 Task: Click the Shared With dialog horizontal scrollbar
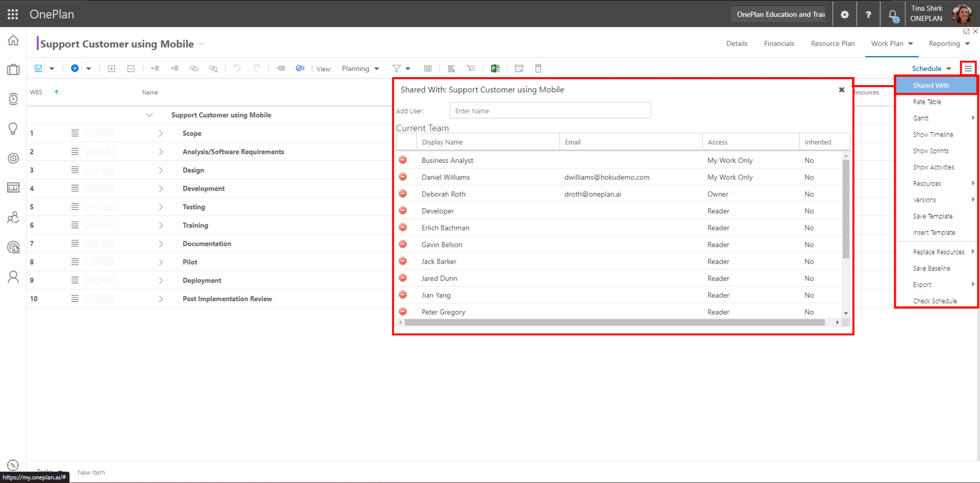click(x=614, y=322)
